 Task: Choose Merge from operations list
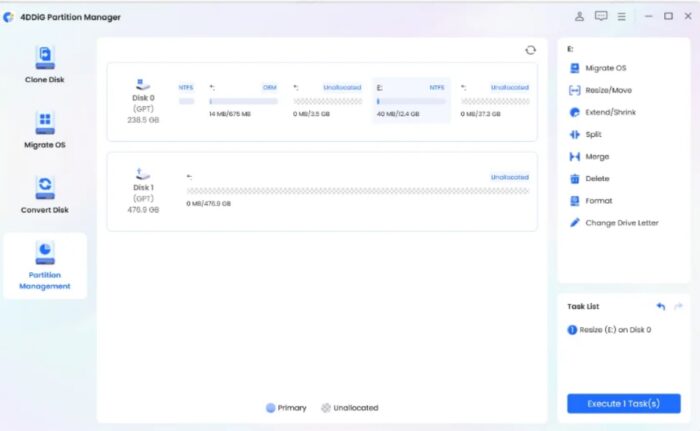[597, 157]
